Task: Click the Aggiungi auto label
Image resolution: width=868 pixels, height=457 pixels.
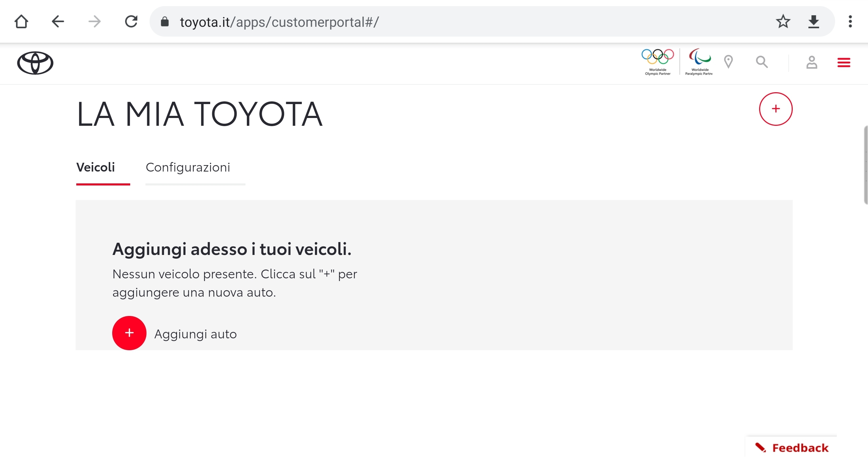Action: (x=195, y=334)
